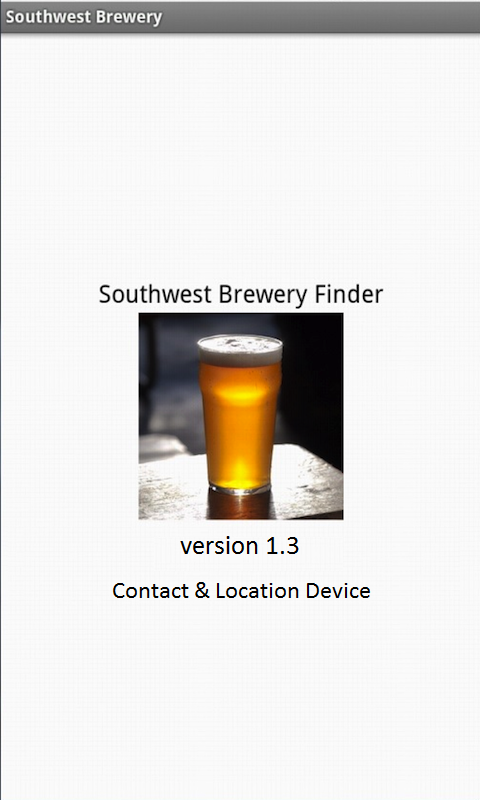Image resolution: width=480 pixels, height=800 pixels.
Task: Click the dark background of the beer photo
Action: 311,378
